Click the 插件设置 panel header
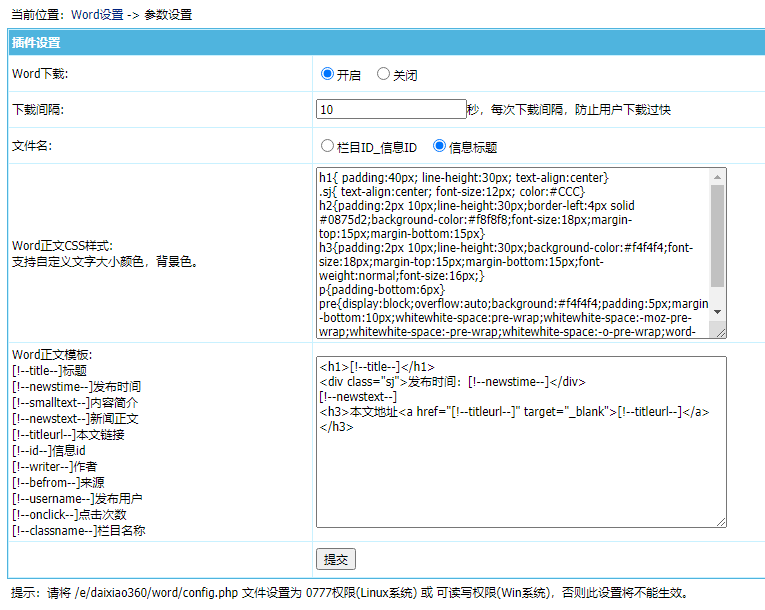This screenshot has height=610, width=765. point(37,43)
